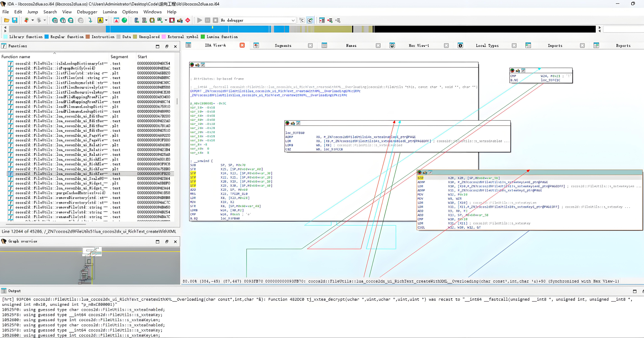Set node color in the top function graph node
Screen dimensions: 644x338
[x=192, y=65]
